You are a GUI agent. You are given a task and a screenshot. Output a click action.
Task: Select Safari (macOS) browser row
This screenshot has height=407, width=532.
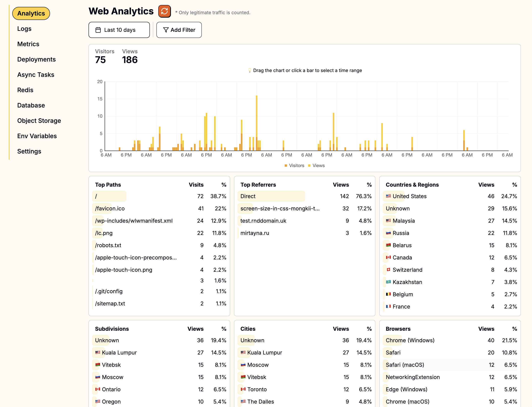click(450, 365)
